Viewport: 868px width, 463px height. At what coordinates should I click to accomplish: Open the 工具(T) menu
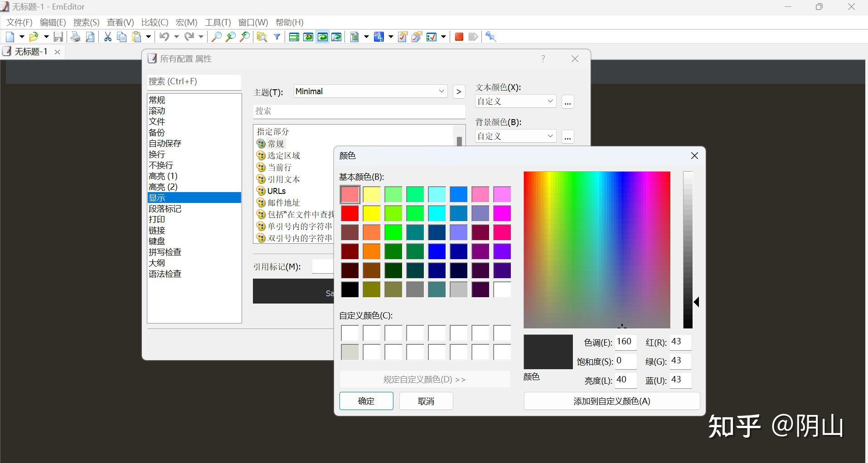tap(218, 22)
